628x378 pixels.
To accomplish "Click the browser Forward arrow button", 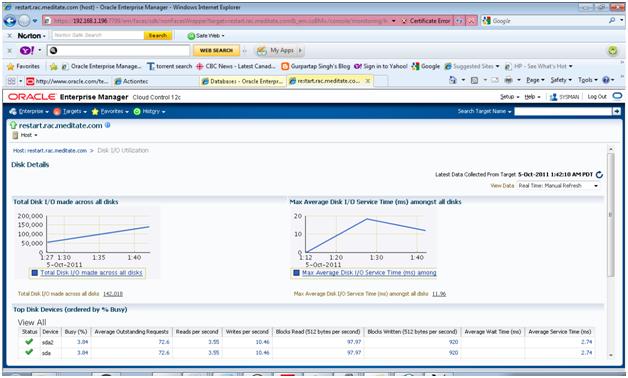I will (24, 21).
